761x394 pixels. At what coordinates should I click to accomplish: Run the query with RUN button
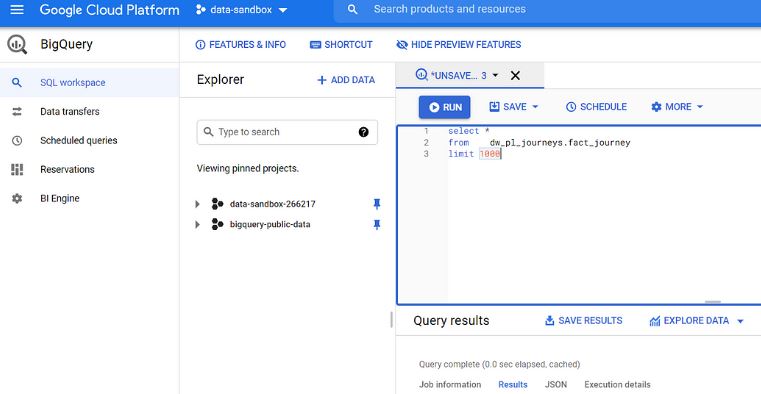tap(445, 107)
